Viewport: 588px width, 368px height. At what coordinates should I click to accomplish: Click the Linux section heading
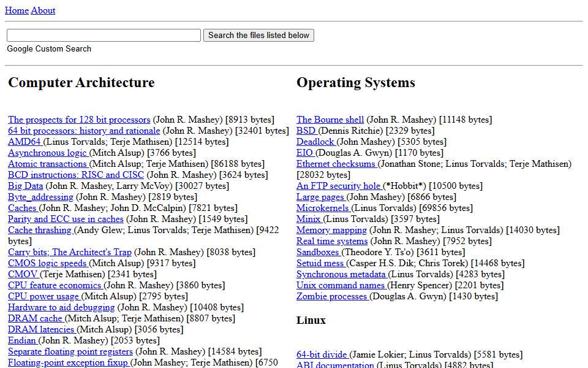coord(311,320)
